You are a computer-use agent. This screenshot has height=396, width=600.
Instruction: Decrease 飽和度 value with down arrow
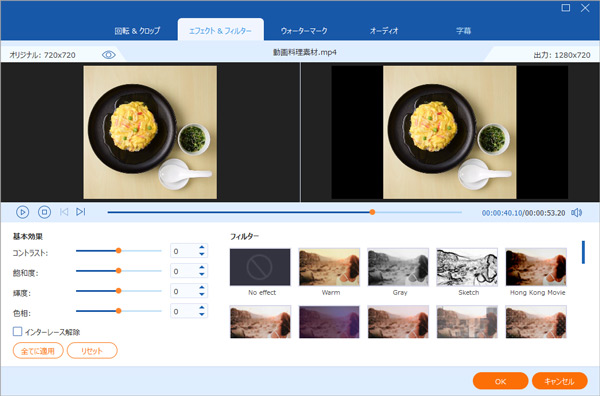click(x=202, y=274)
